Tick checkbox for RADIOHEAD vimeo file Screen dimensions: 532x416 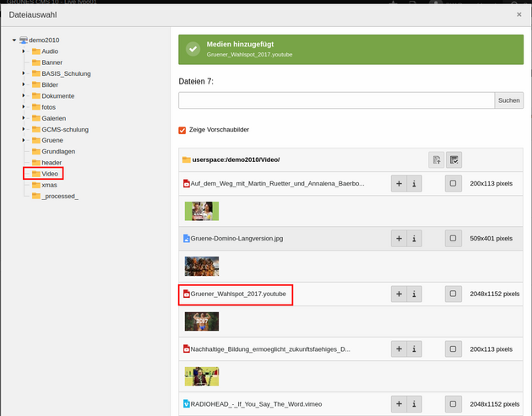[x=453, y=404]
